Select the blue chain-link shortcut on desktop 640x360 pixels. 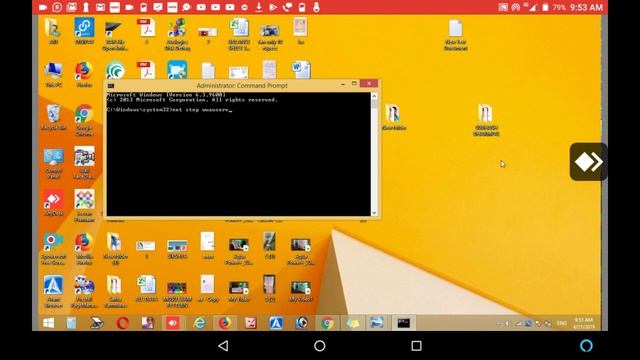[84, 31]
